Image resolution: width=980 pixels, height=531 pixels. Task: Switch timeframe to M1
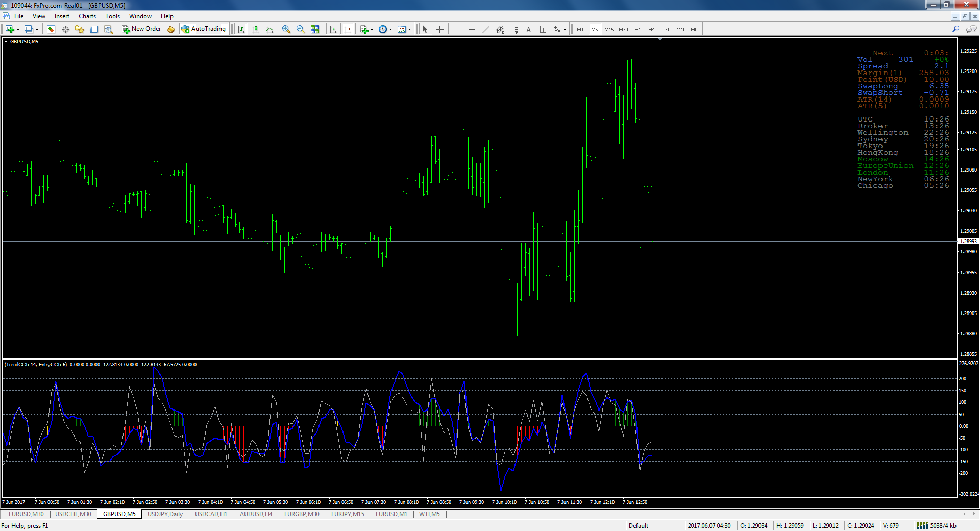[580, 29]
